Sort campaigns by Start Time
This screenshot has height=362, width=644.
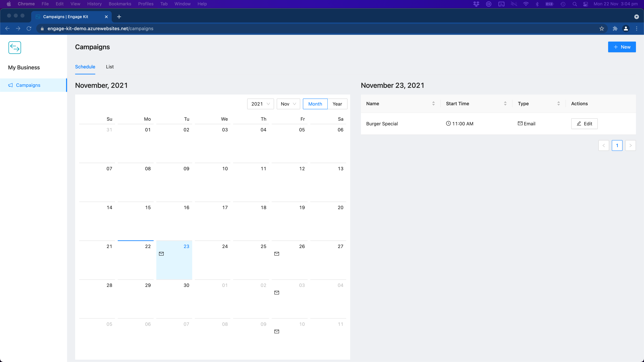coord(505,103)
